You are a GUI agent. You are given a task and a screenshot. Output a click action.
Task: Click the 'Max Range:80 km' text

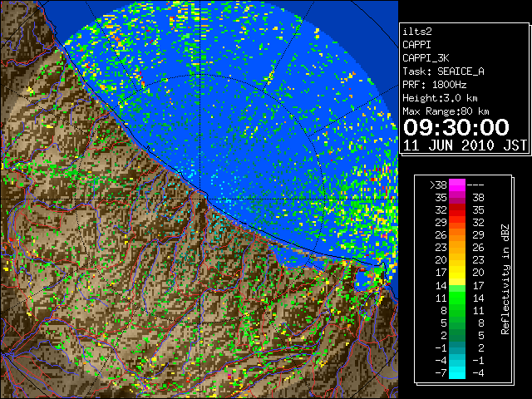pos(446,111)
